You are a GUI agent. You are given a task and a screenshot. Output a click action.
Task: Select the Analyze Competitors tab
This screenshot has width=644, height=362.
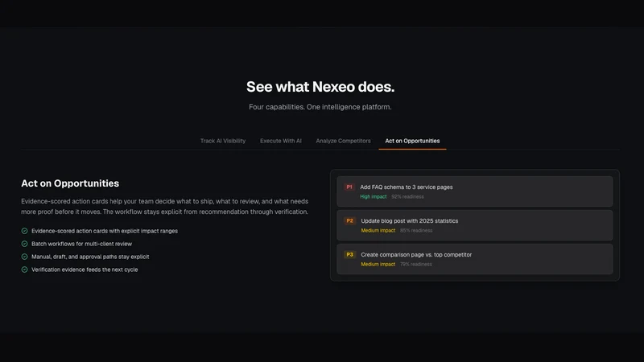343,141
